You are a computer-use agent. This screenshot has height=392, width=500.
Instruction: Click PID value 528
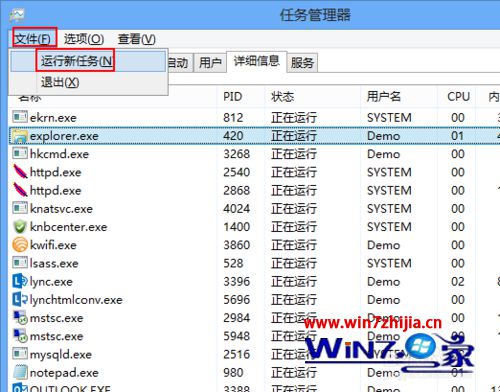tap(233, 263)
